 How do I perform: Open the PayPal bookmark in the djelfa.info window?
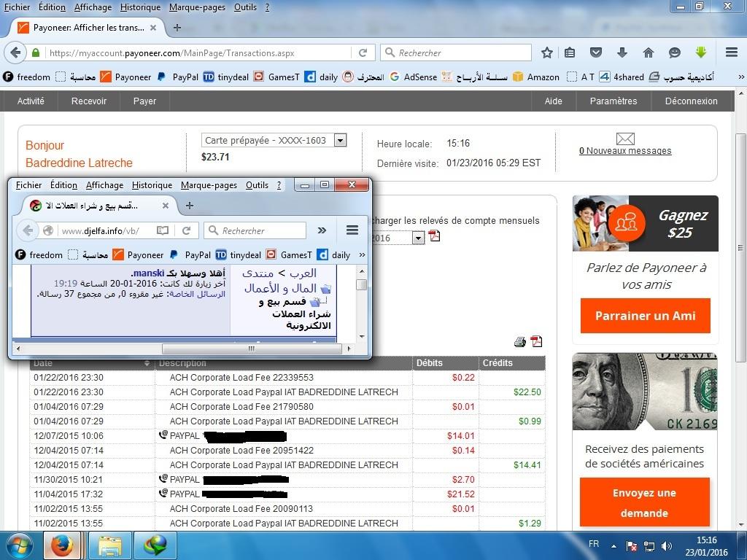[x=190, y=254]
